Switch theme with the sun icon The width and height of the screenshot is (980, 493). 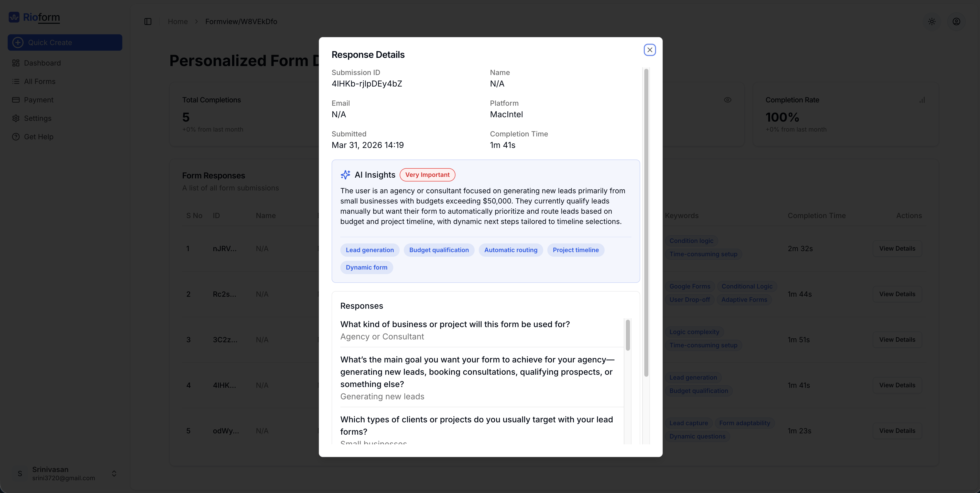click(x=932, y=22)
